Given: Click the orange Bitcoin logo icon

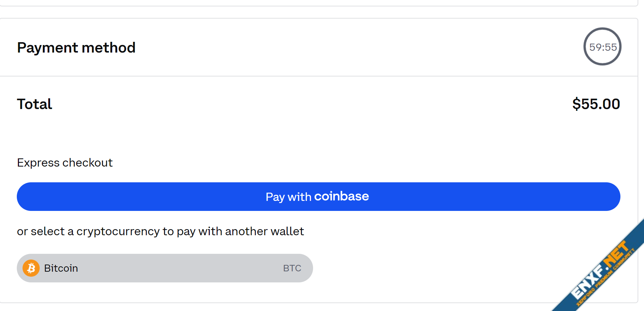Looking at the screenshot, I should click(31, 268).
